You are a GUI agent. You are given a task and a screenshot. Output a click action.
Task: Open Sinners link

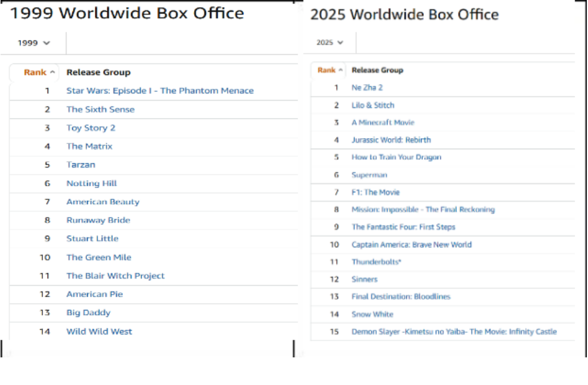click(x=365, y=279)
